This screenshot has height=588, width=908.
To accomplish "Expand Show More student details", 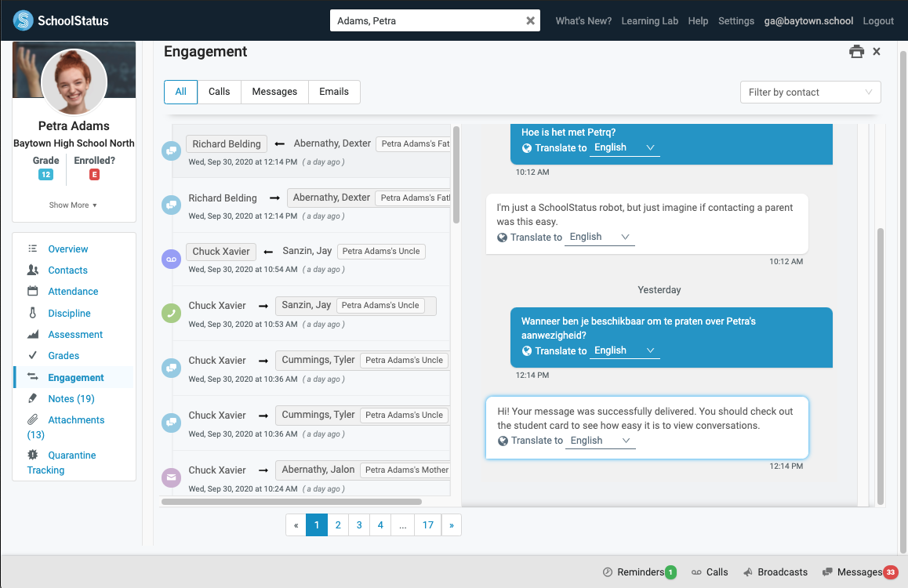I will click(73, 205).
